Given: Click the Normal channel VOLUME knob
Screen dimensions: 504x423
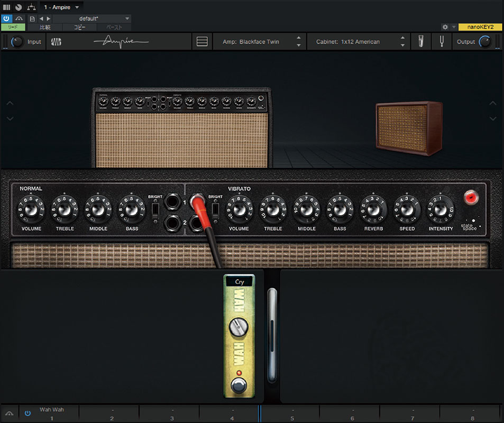Looking at the screenshot, I should (x=31, y=210).
